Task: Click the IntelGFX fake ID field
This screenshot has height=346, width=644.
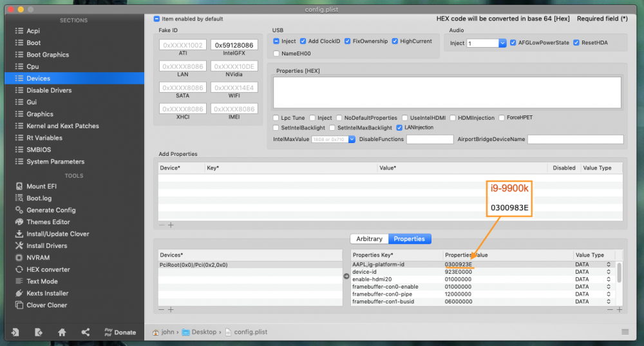Action: click(x=234, y=45)
